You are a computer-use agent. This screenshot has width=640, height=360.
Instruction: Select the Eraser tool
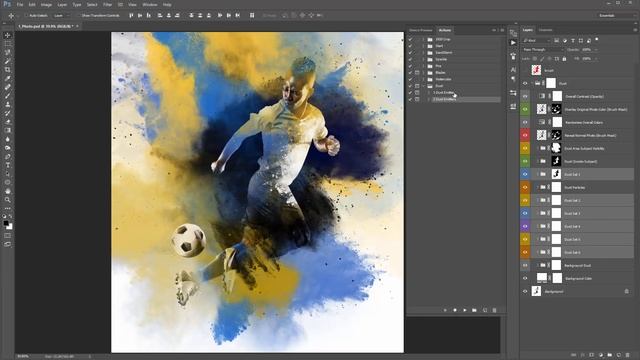[7, 122]
